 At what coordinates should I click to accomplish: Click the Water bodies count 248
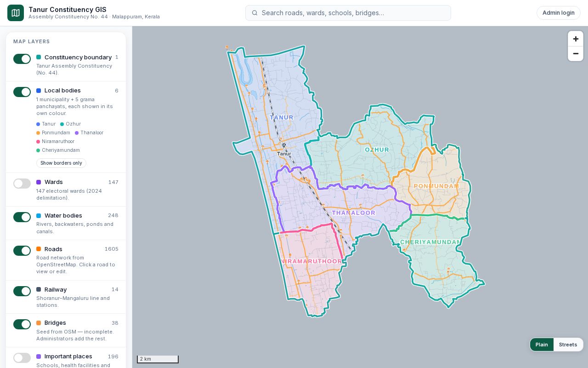click(x=113, y=216)
